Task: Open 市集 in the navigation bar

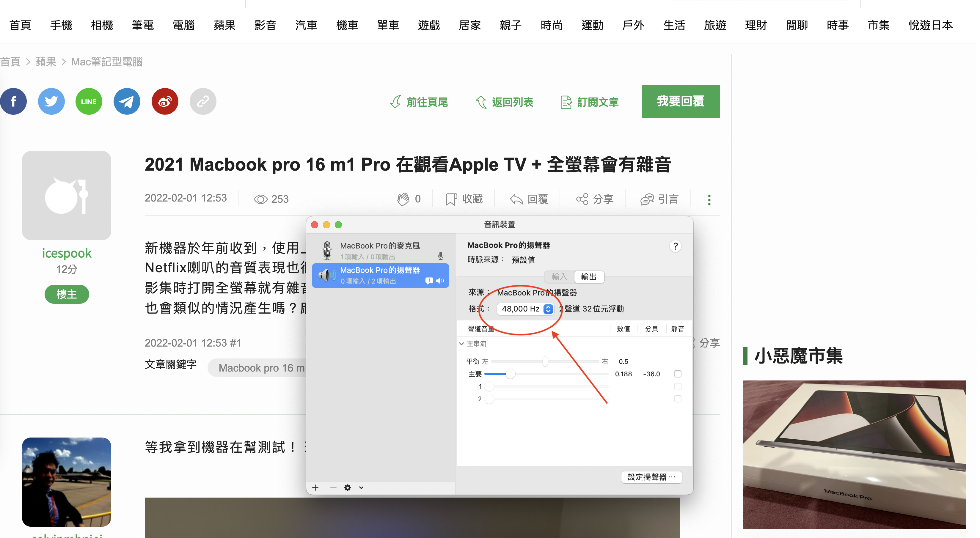Action: pyautogui.click(x=879, y=26)
